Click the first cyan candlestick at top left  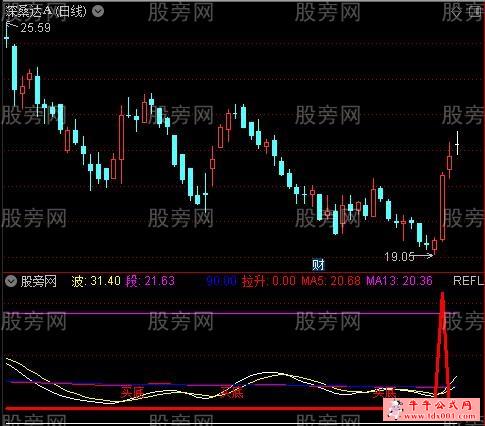(x=14, y=68)
